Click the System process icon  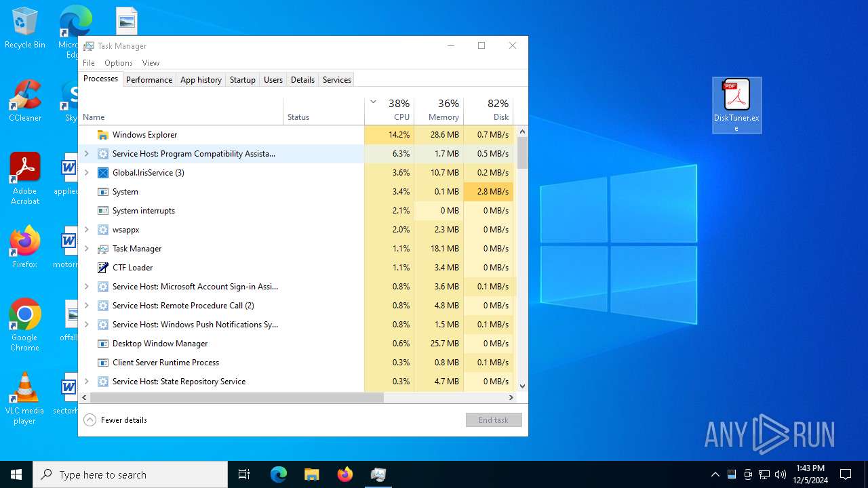click(x=103, y=192)
